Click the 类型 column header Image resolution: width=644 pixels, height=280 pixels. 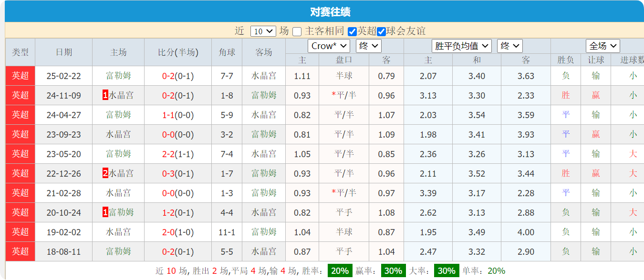tap(20, 52)
